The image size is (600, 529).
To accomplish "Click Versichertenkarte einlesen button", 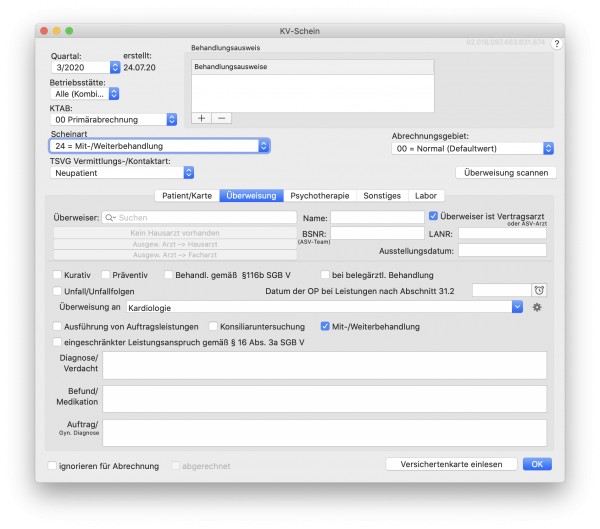I will click(x=452, y=464).
